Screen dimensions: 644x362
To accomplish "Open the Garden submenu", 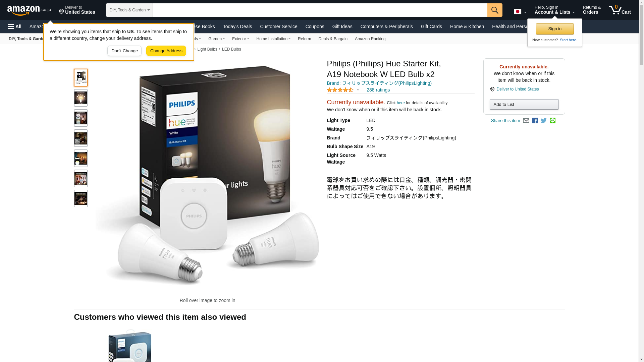I will [x=216, y=39].
